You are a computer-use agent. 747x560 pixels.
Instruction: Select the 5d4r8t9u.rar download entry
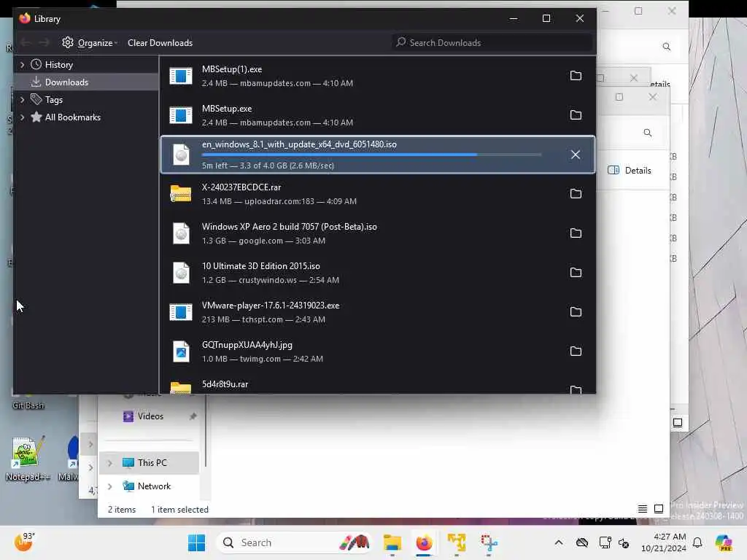point(377,386)
